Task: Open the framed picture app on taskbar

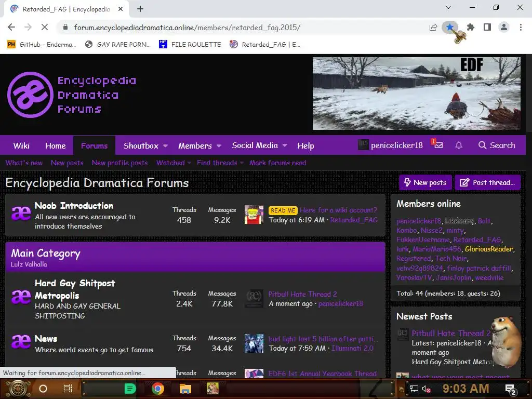Action: click(212, 389)
